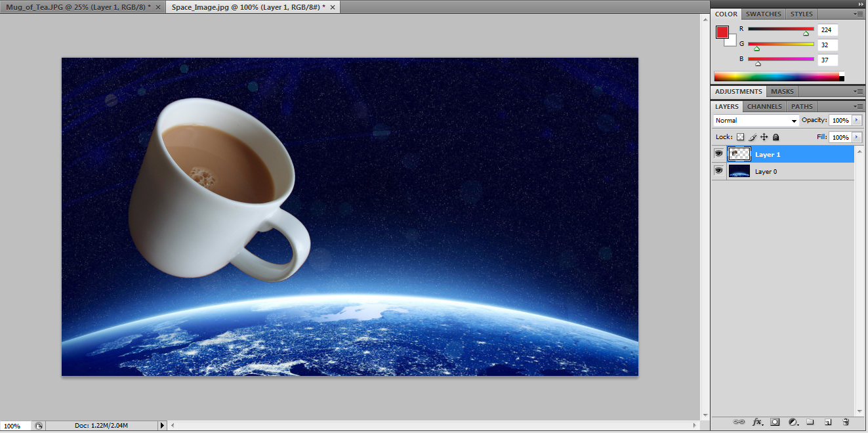The width and height of the screenshot is (868, 433).
Task: Add a layer mask with mask icon
Action: coord(775,422)
